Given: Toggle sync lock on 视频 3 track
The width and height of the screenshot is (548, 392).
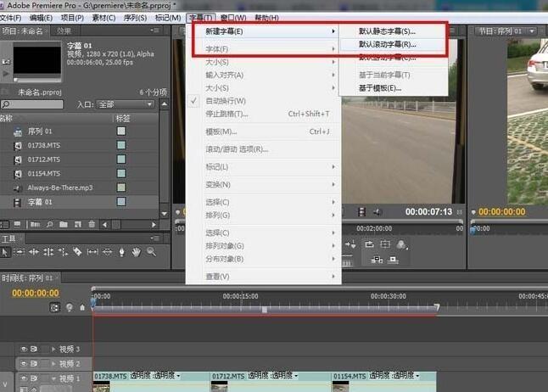Looking at the screenshot, I should (34, 349).
